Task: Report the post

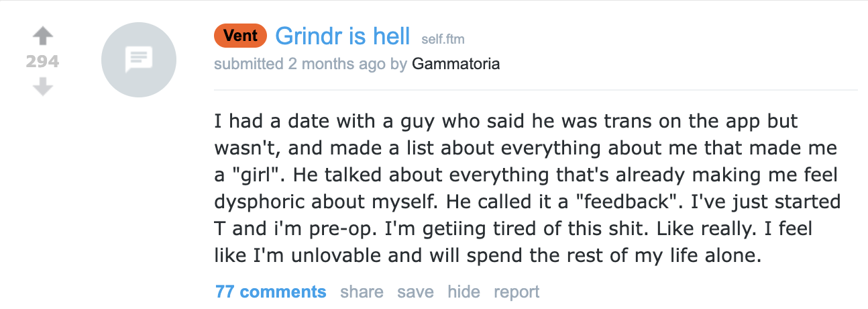Action: point(517,292)
